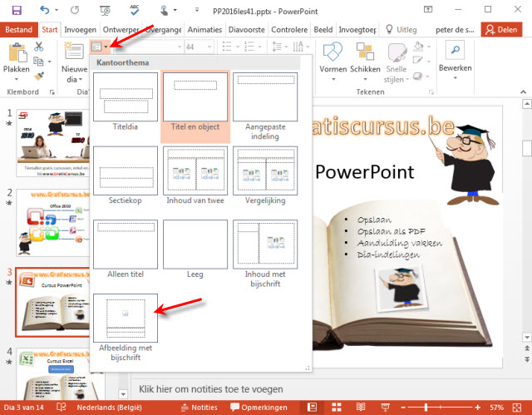Select the Vergelijking layout
Viewport: 532px width, 415px height.
coord(265,175)
